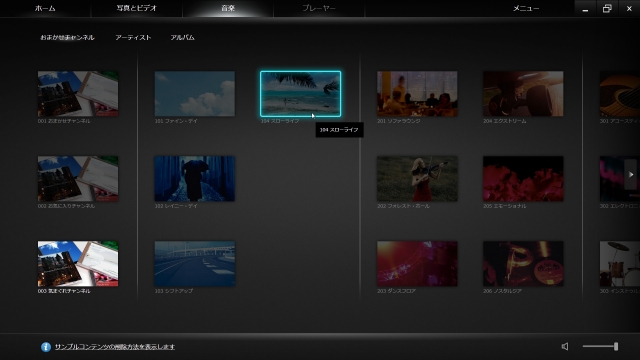The width and height of the screenshot is (640, 360).
Task: Open the 002 お気に入りチャンネル thumbnail
Action: [x=78, y=179]
